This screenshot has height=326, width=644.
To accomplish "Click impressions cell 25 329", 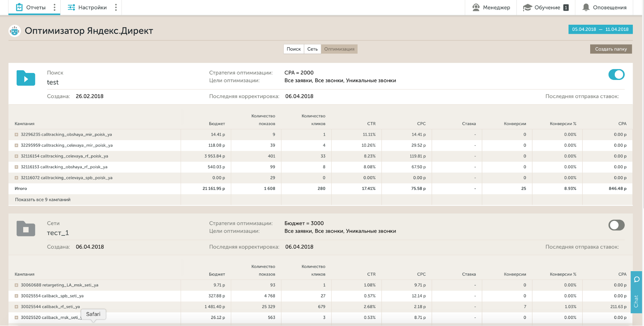I will pos(268,307).
